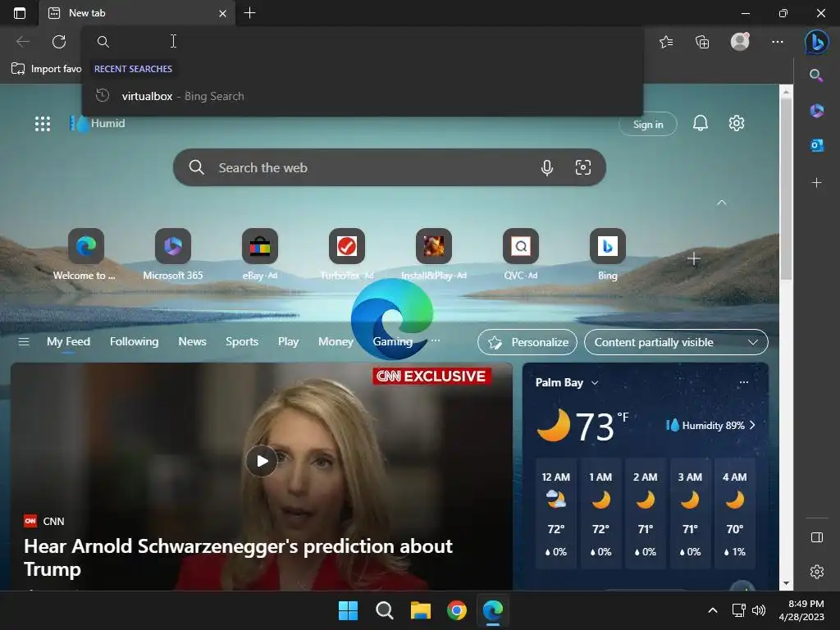Open the tab actions menu icon

pos(20,13)
